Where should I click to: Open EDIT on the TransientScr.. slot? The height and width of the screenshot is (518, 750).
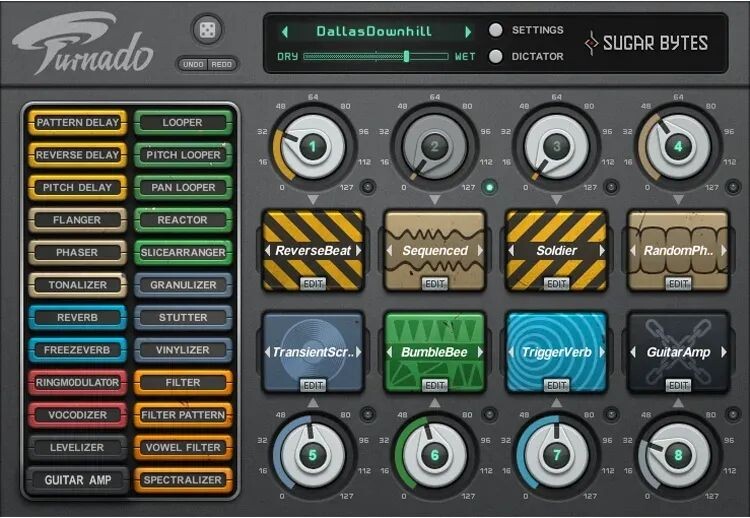click(x=313, y=386)
